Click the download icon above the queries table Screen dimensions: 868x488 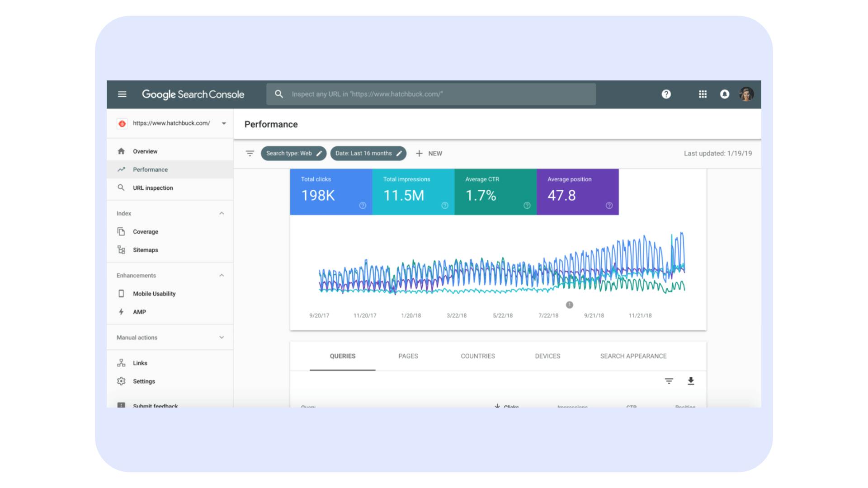pyautogui.click(x=690, y=381)
